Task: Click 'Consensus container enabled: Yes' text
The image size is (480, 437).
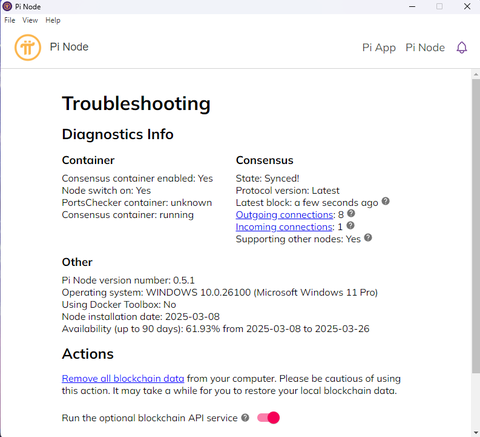Action: (137, 178)
